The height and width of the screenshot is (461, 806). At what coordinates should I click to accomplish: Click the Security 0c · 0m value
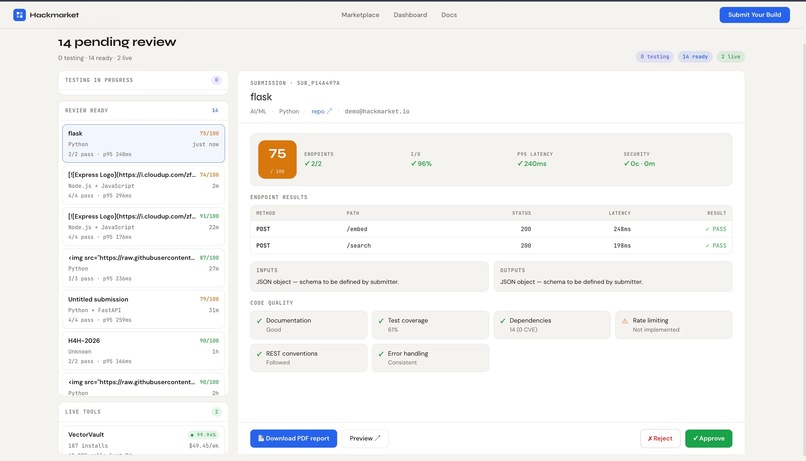(639, 163)
